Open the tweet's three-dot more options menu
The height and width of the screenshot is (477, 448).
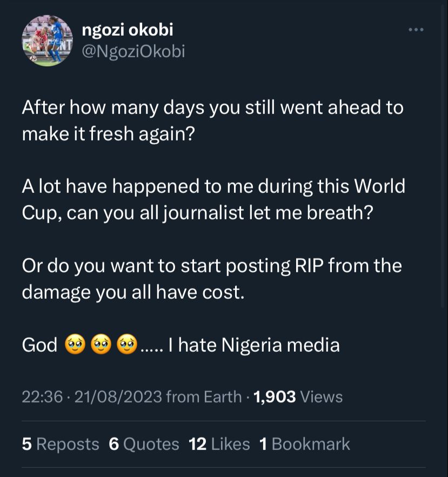(416, 30)
